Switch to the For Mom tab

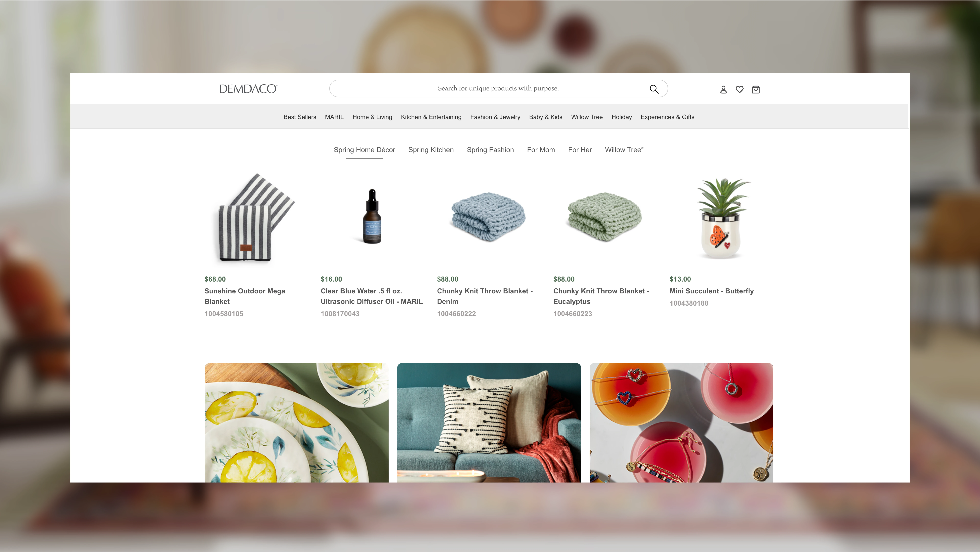[541, 150]
